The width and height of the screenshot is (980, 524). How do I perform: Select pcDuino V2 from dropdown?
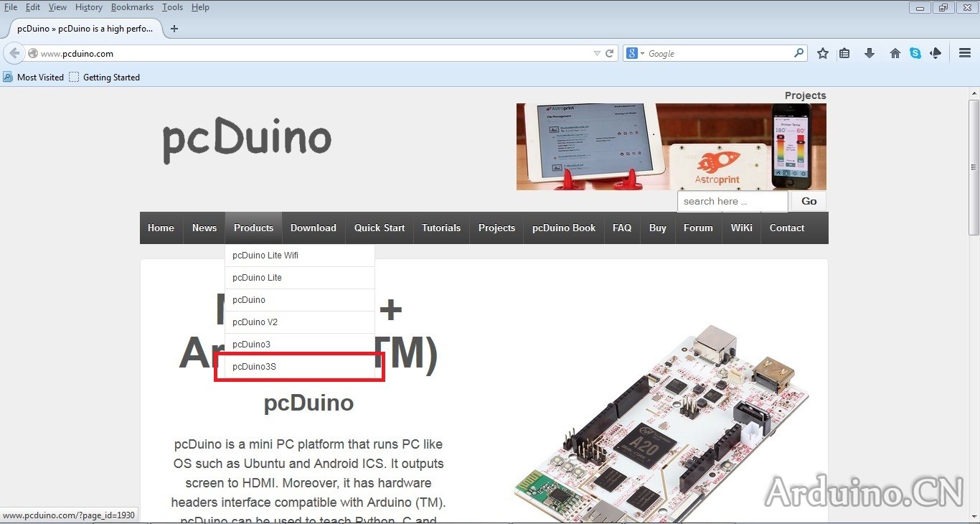(300, 322)
